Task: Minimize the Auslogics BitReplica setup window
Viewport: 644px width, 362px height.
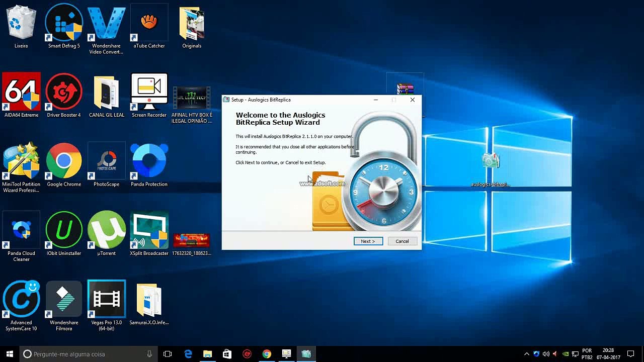Action: point(376,100)
